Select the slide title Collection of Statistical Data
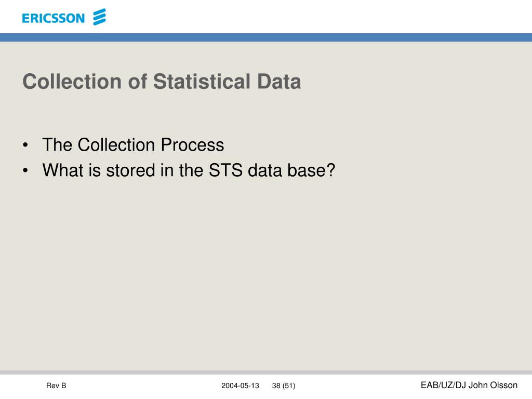The width and height of the screenshot is (532, 399). click(162, 82)
